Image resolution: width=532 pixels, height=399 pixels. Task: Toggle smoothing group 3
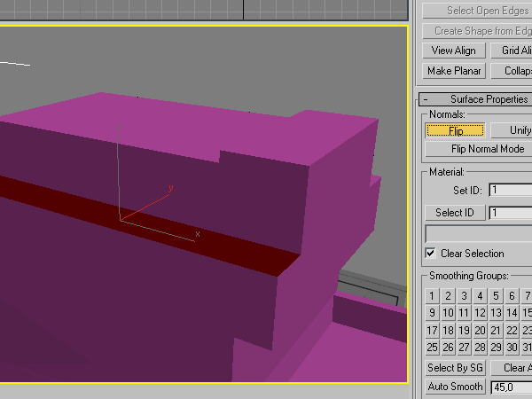pyautogui.click(x=464, y=296)
